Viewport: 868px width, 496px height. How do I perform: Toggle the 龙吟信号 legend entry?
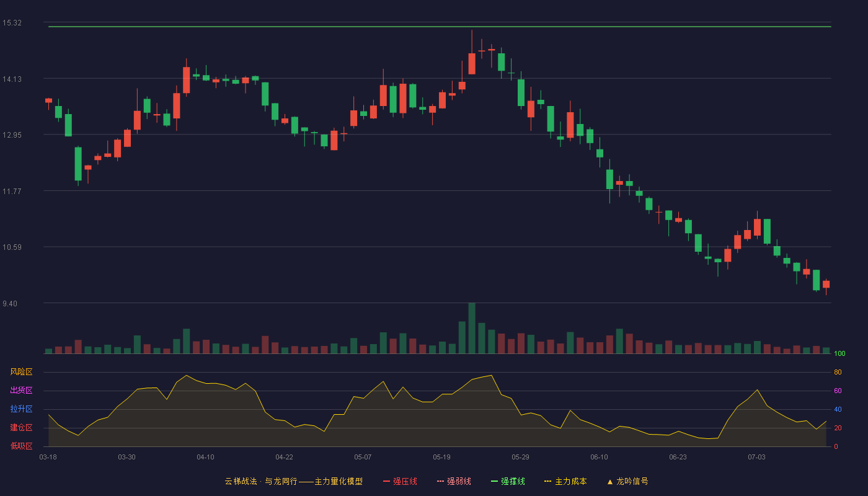(x=627, y=481)
